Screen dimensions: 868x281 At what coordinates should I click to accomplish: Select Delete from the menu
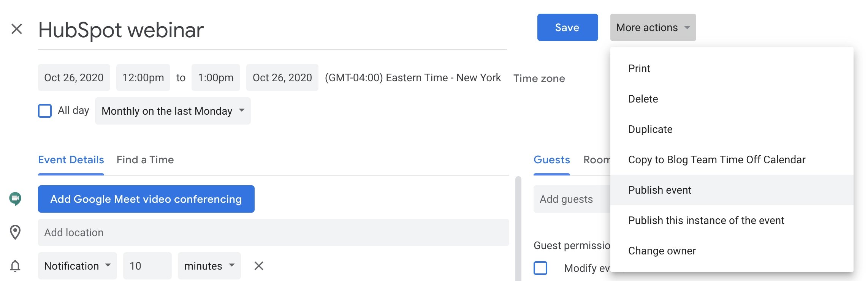pyautogui.click(x=643, y=99)
